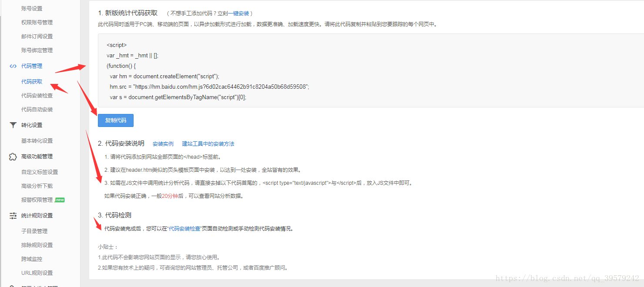Click the 'var _hmt = _hmt || [];' line
This screenshot has height=287, width=644.
point(132,56)
